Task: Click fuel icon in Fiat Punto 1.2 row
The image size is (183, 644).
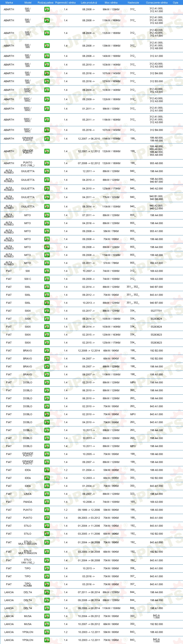Action: 47,510
